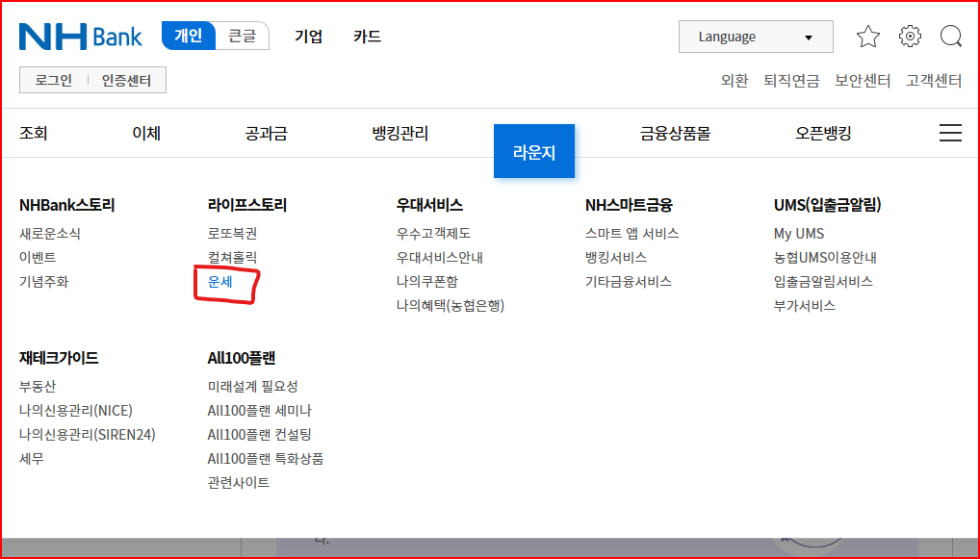
Task: Open the 조회 main menu
Action: (33, 133)
